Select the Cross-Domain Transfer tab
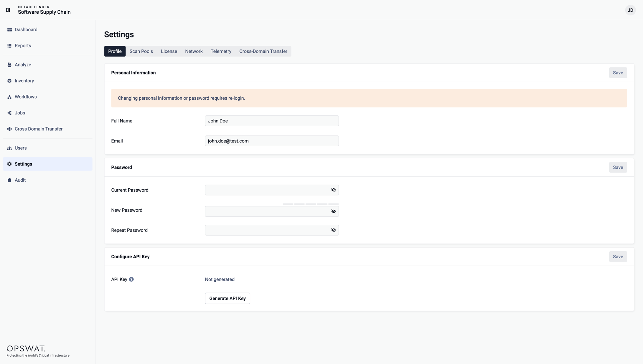The height and width of the screenshot is (364, 643). 263,51
